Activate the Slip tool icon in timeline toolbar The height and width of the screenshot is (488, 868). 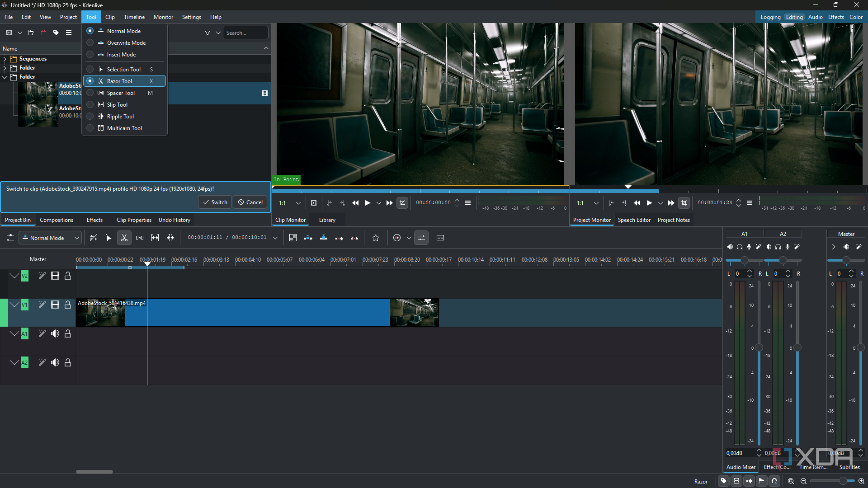click(155, 238)
